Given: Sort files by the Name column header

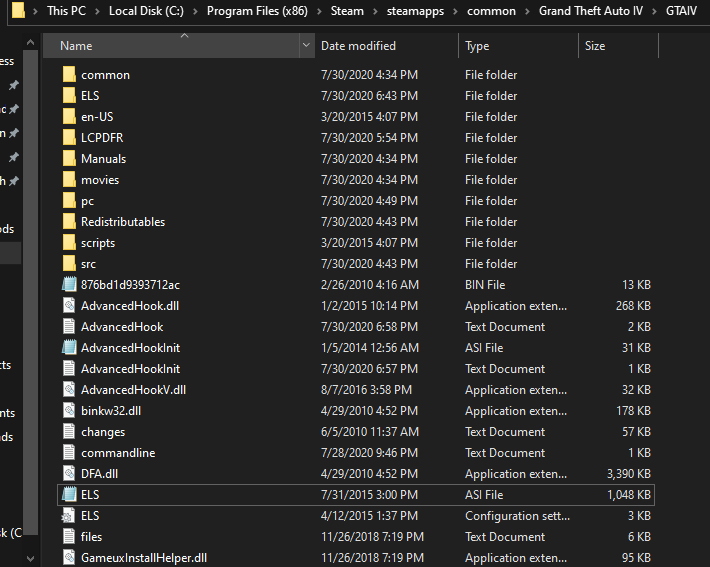Looking at the screenshot, I should (x=171, y=45).
